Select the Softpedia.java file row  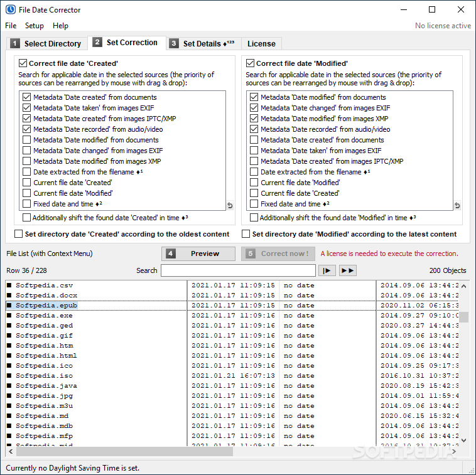232,385
